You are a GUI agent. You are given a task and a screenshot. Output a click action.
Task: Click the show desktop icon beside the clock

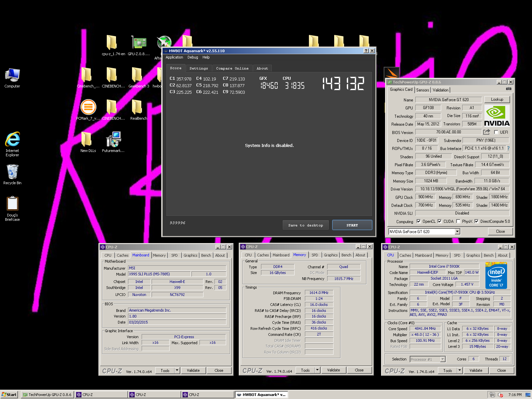click(x=528, y=395)
